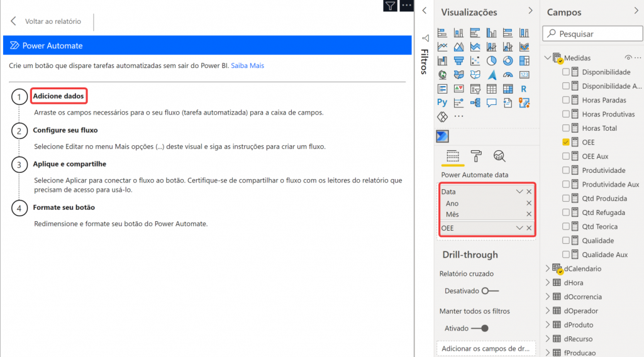This screenshot has width=644, height=357.
Task: Open the Data field dropdown arrow
Action: [519, 192]
